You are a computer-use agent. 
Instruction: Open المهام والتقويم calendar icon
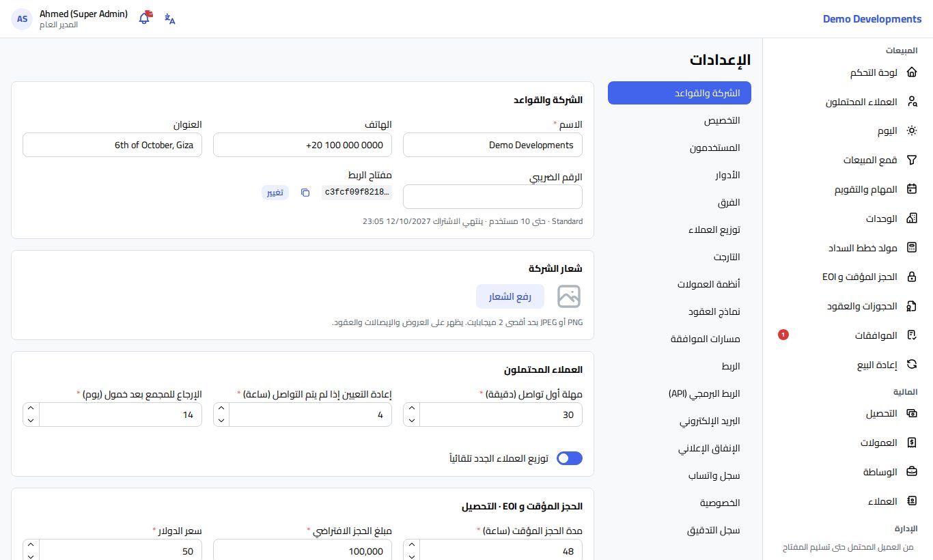[x=911, y=190]
